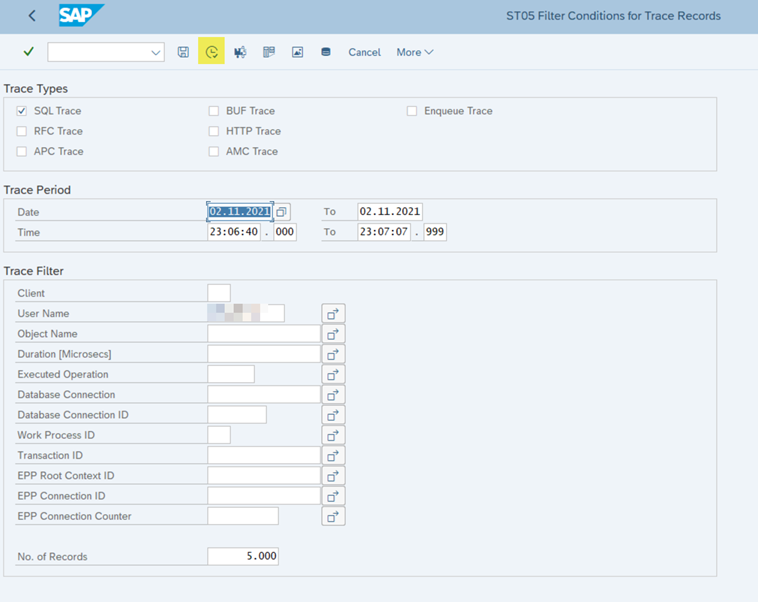Click the User Name input field
This screenshot has width=758, height=602.
(246, 313)
